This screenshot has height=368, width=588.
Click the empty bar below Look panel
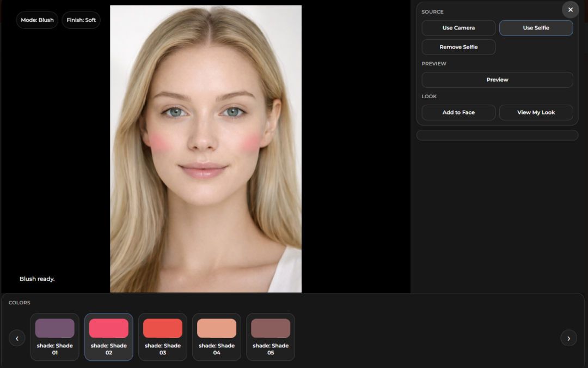coord(497,135)
